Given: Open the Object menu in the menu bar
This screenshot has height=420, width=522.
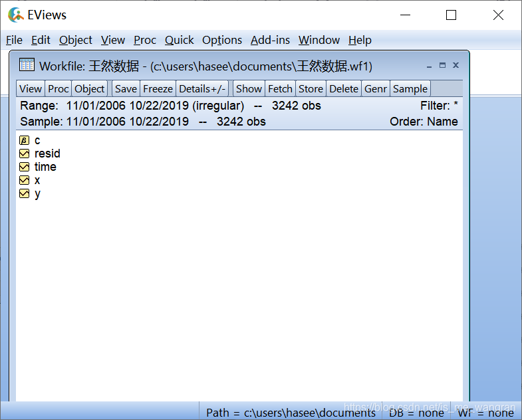Looking at the screenshot, I should [x=76, y=40].
